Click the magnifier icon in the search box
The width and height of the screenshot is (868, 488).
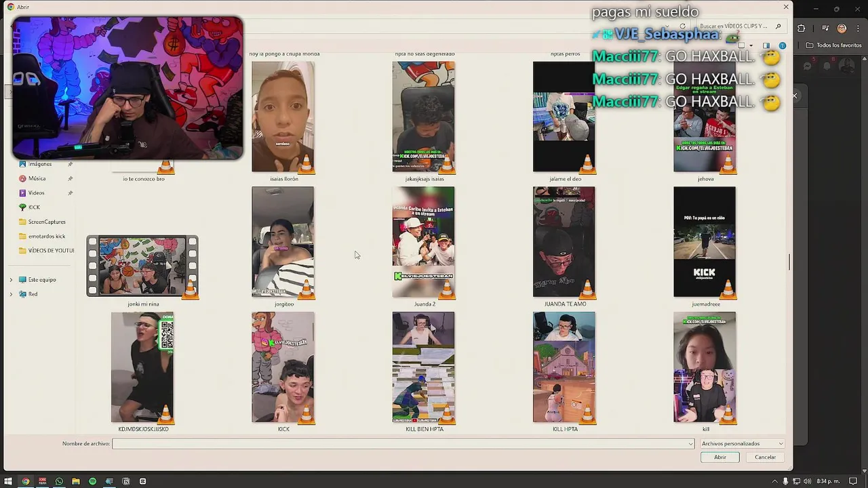(x=778, y=26)
